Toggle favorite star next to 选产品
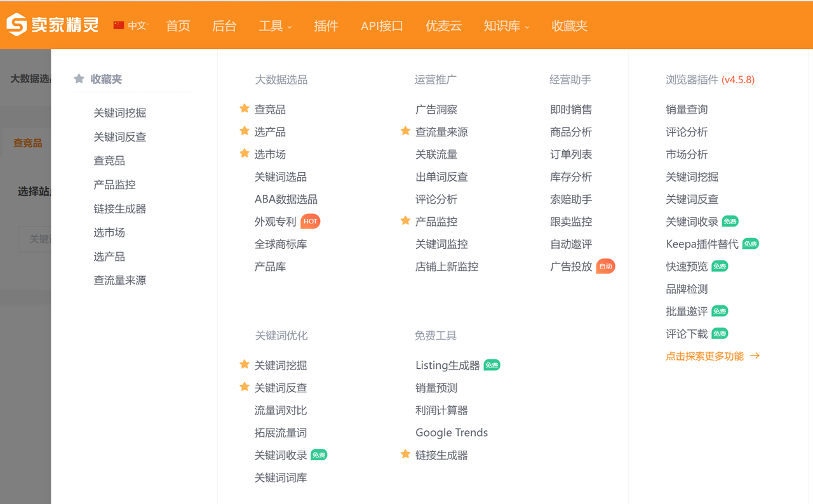The width and height of the screenshot is (813, 504). (x=245, y=131)
